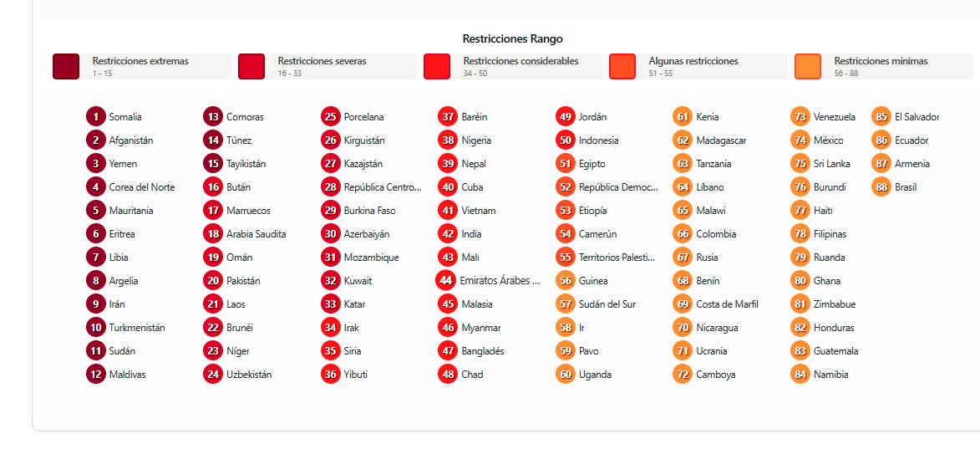Click the dark red Restricciones extremas swatch
The width and height of the screenshot is (980, 449).
(66, 67)
